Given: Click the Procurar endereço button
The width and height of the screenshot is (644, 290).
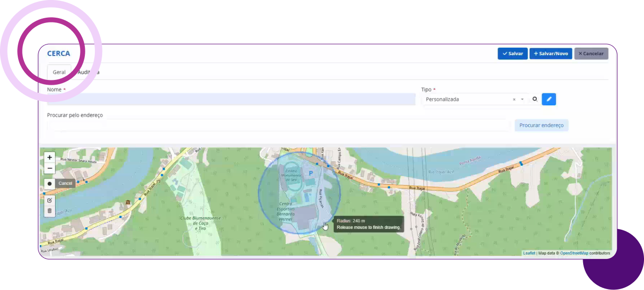Looking at the screenshot, I should pyautogui.click(x=541, y=125).
